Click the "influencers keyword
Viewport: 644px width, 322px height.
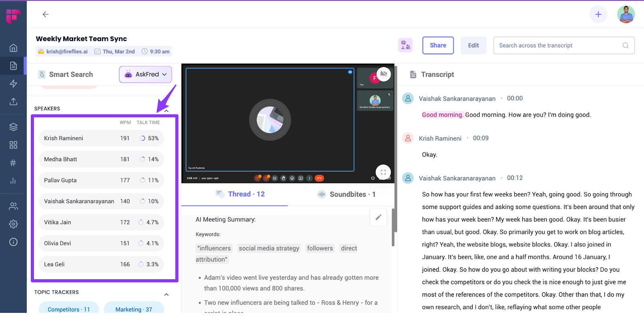(x=214, y=248)
